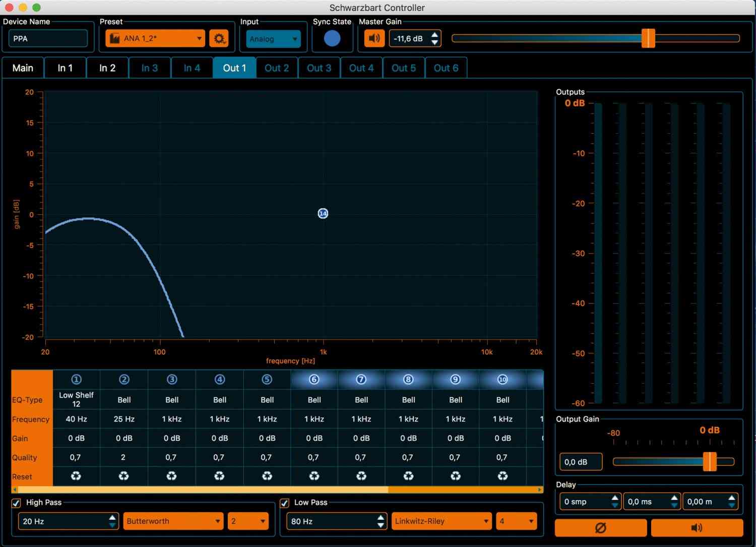Image resolution: width=756 pixels, height=547 pixels.
Task: Mute master gain with speaker icon
Action: [x=374, y=38]
